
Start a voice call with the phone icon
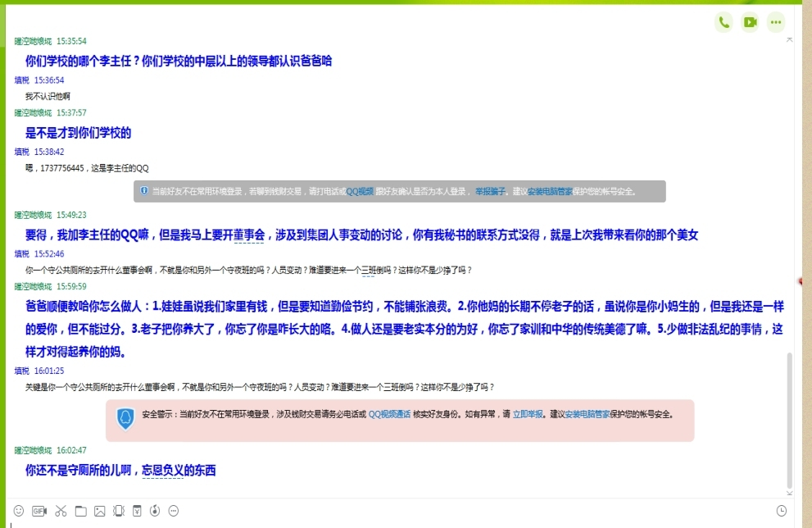tap(724, 22)
